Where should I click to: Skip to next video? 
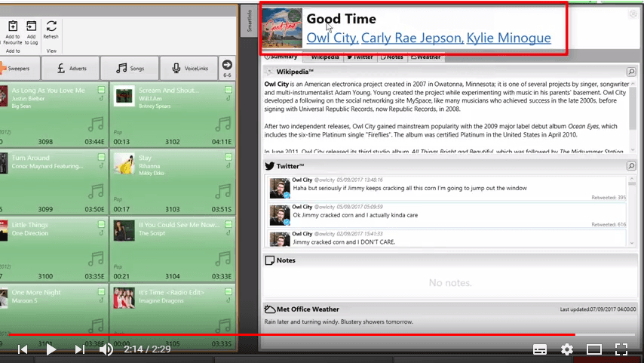(x=80, y=349)
